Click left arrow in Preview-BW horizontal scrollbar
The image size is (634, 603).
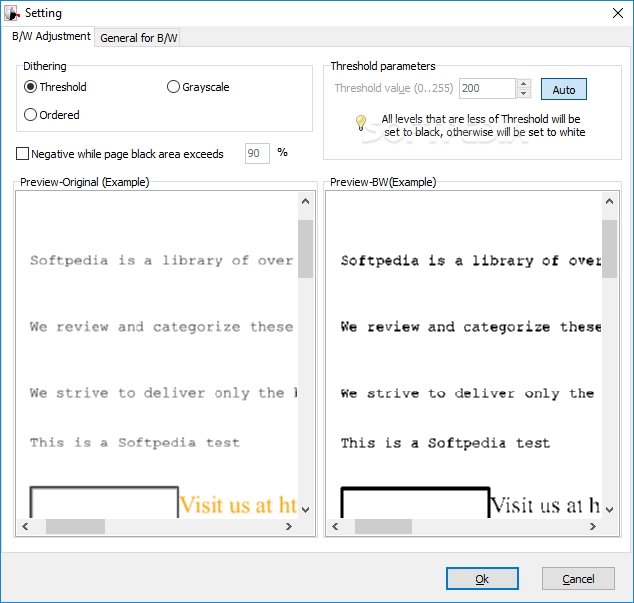click(x=335, y=526)
